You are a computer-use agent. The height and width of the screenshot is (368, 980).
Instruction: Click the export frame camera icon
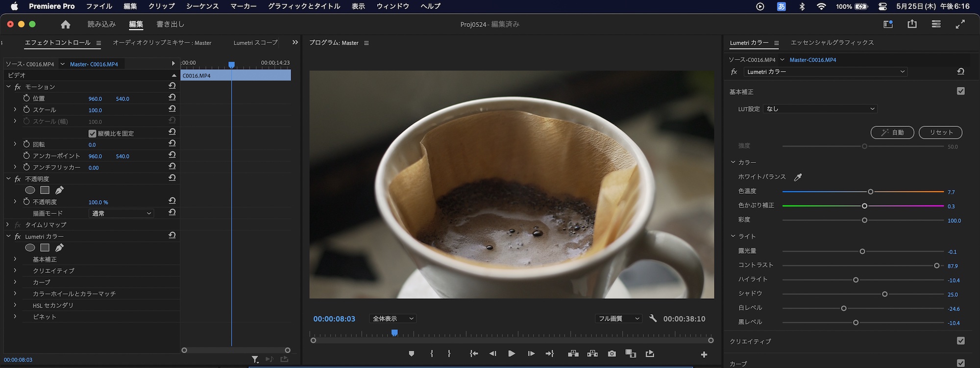click(x=612, y=354)
